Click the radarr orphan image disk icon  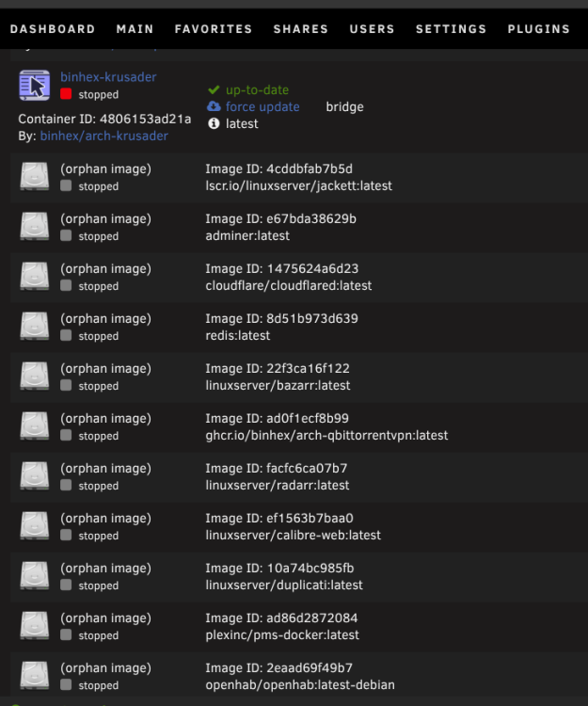click(x=34, y=476)
